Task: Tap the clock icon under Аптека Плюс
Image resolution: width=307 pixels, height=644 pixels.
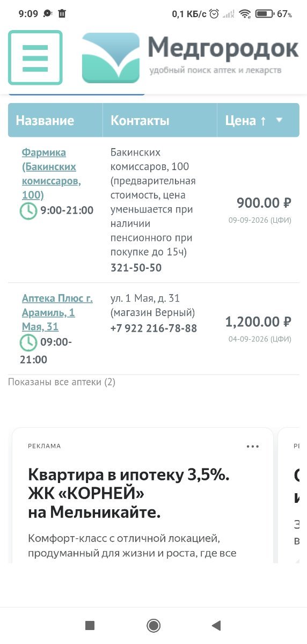Action: click(28, 342)
